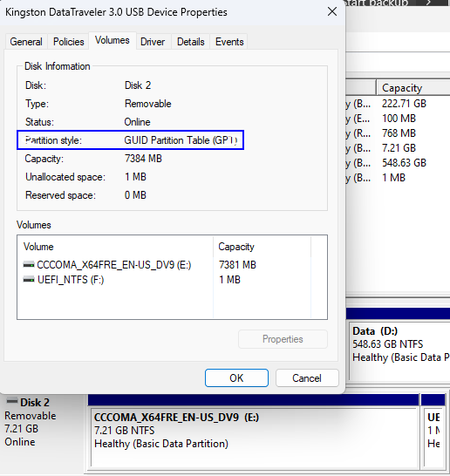Click Capacity column header in Disk Management

click(x=413, y=88)
